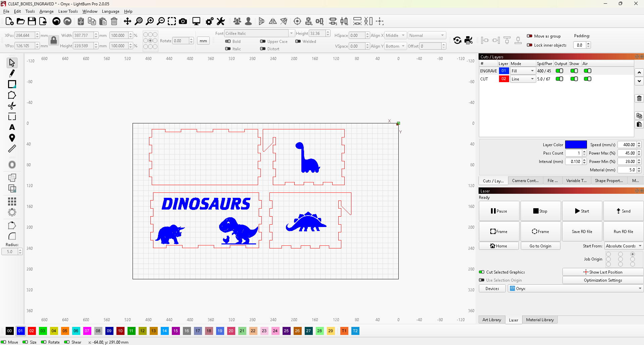644x345 pixels.
Task: Open the Device Settings wrench icon
Action: click(x=221, y=21)
